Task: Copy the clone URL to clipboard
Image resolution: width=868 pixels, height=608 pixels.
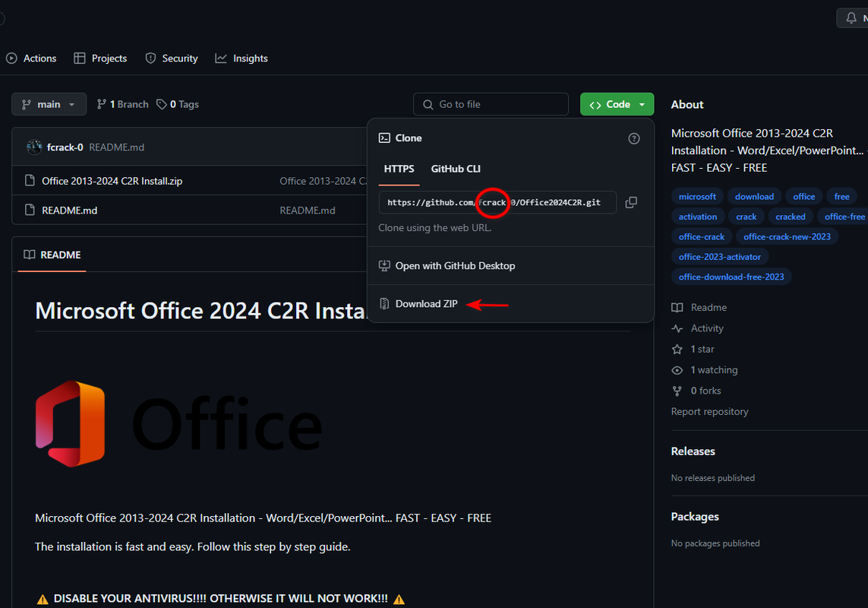Action: tap(631, 202)
